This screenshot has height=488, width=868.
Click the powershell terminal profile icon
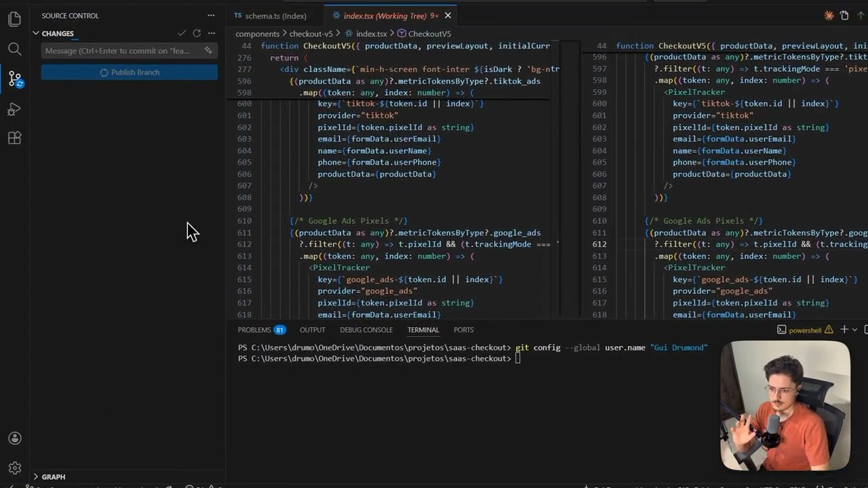(781, 330)
